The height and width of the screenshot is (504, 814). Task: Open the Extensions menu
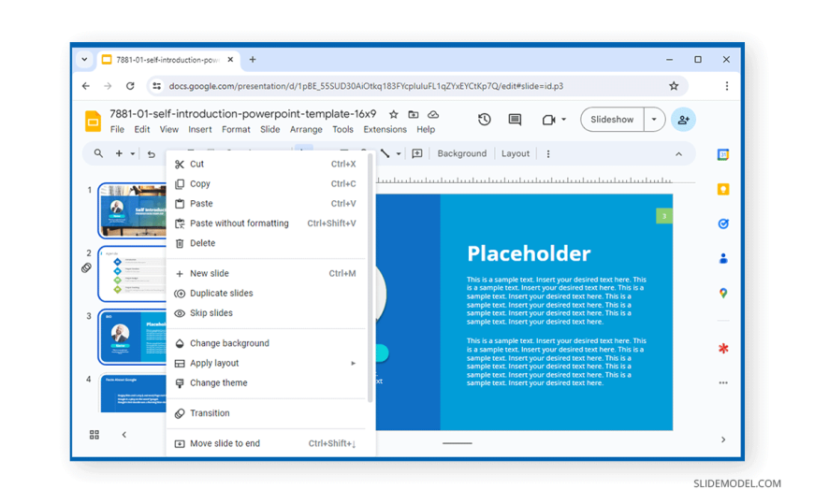tap(385, 130)
